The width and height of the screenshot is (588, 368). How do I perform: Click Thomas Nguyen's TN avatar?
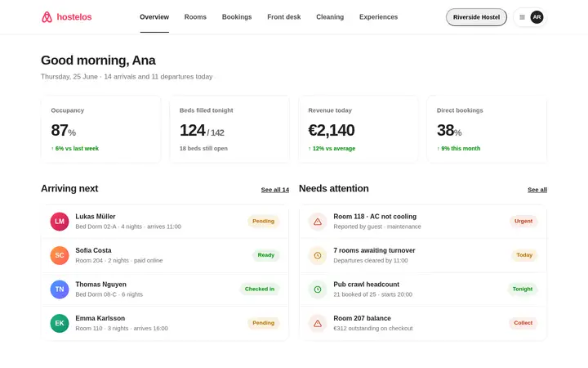[60, 289]
